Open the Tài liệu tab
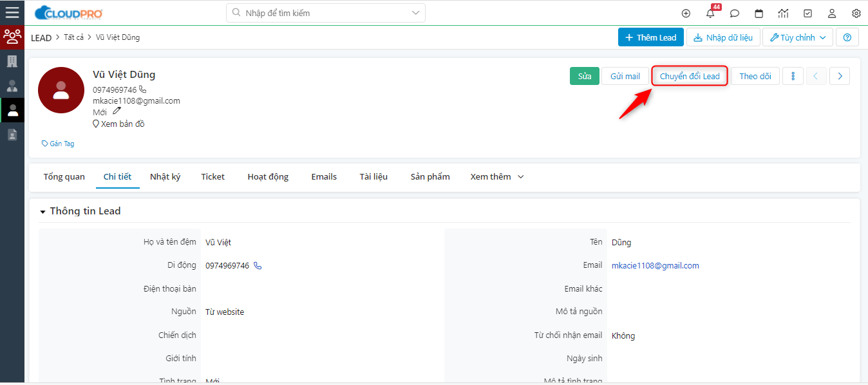This screenshot has height=385, width=868. point(373,176)
